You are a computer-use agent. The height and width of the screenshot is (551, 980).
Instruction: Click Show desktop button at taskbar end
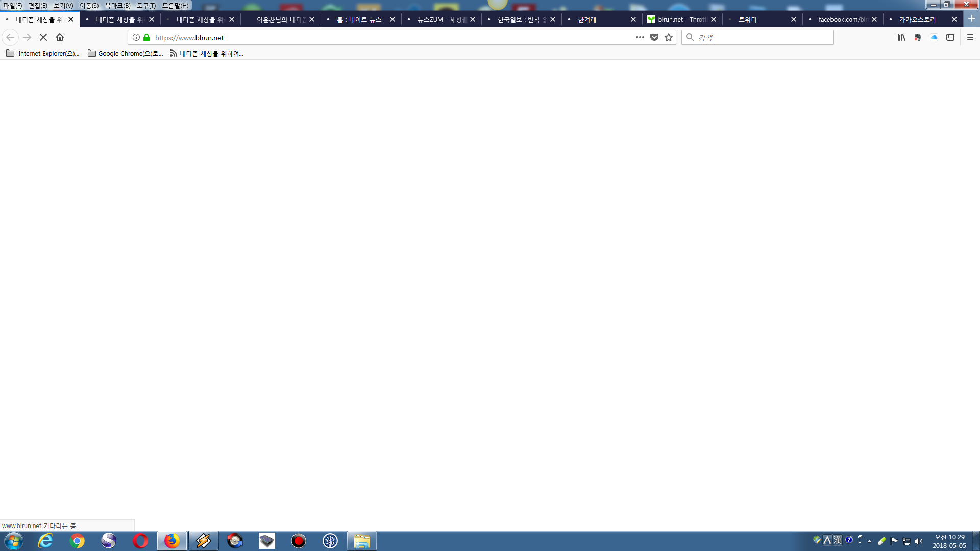pyautogui.click(x=976, y=541)
